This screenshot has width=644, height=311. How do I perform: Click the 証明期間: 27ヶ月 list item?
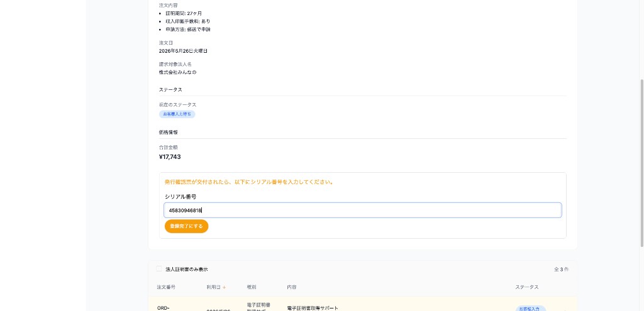click(x=184, y=13)
